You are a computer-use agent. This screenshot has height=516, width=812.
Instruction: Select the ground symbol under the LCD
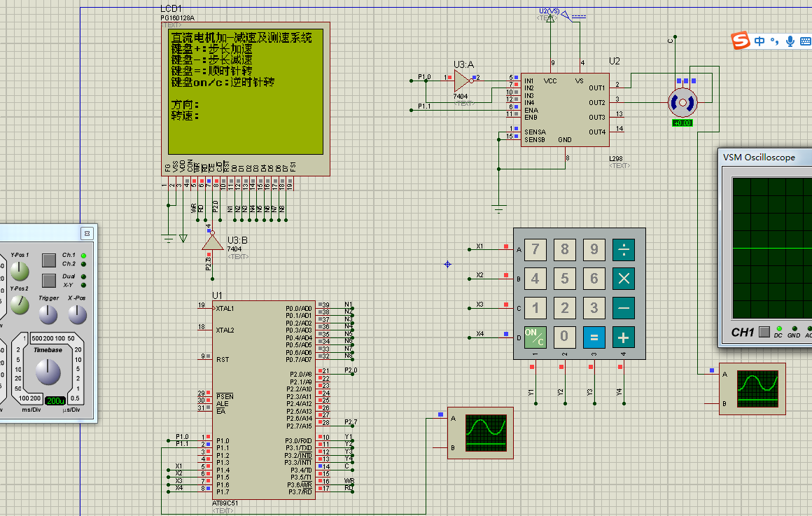168,239
